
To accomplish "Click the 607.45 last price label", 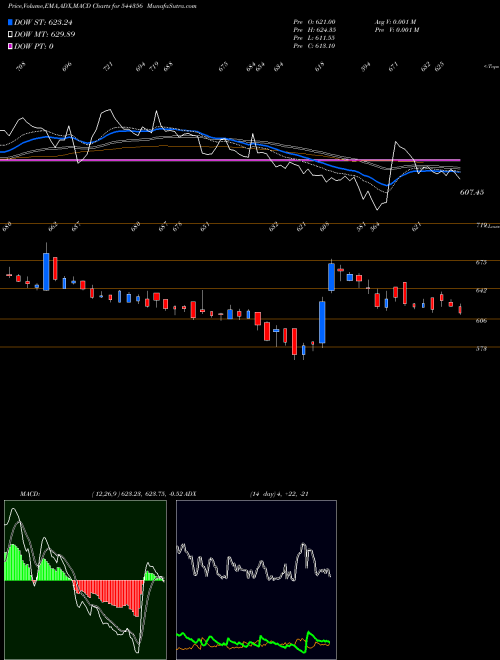I will point(472,192).
